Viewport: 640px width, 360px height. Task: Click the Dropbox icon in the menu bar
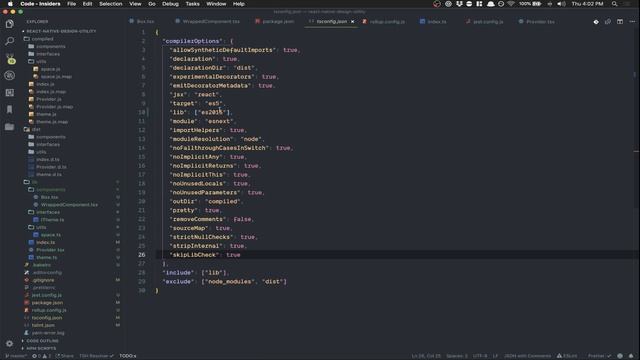[459, 4]
